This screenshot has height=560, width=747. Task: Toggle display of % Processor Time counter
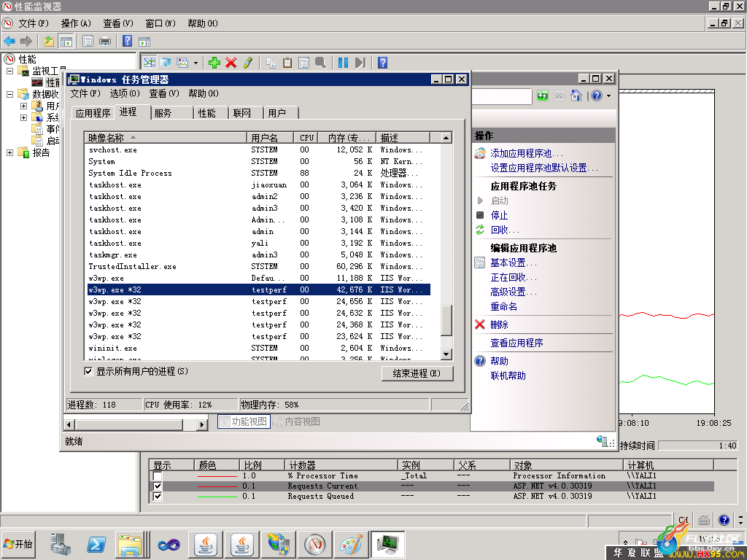(x=158, y=475)
